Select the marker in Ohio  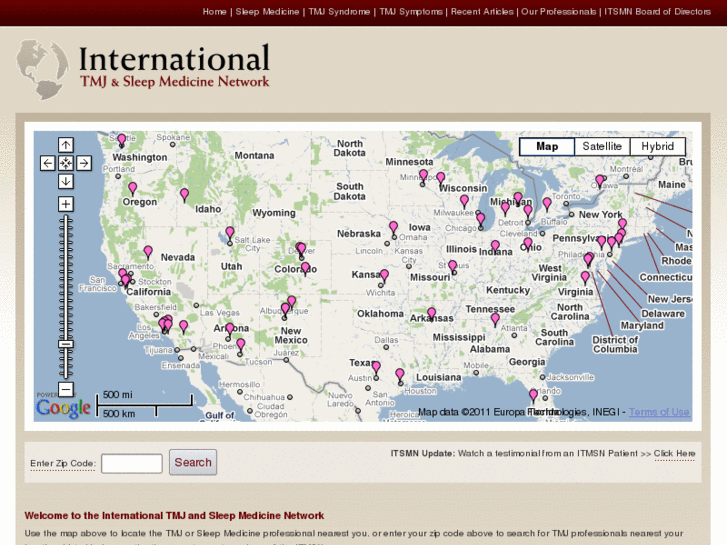528,243
